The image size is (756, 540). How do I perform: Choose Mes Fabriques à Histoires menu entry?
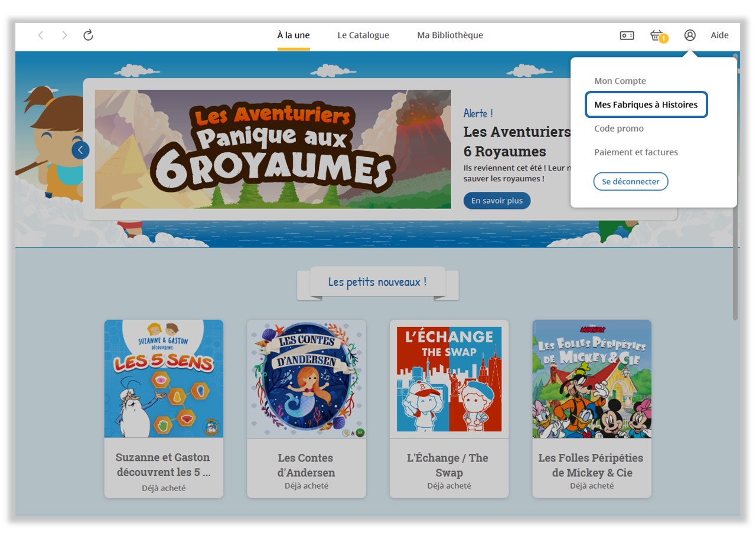tap(646, 104)
